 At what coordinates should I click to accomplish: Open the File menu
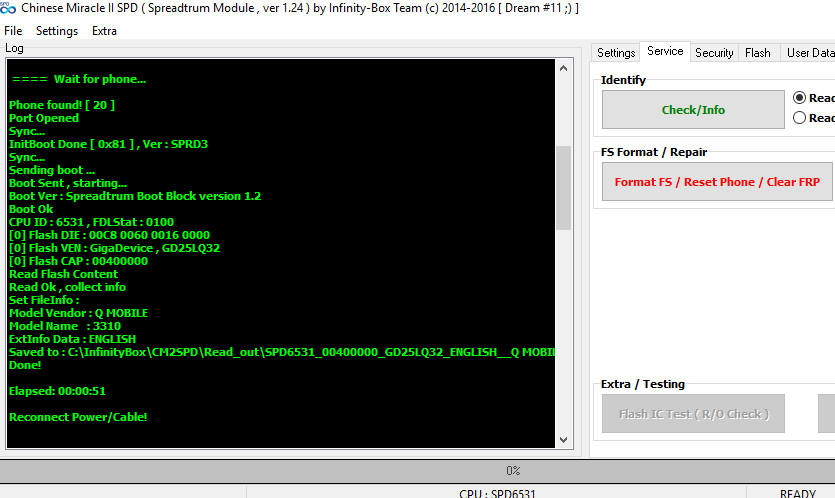tap(13, 31)
